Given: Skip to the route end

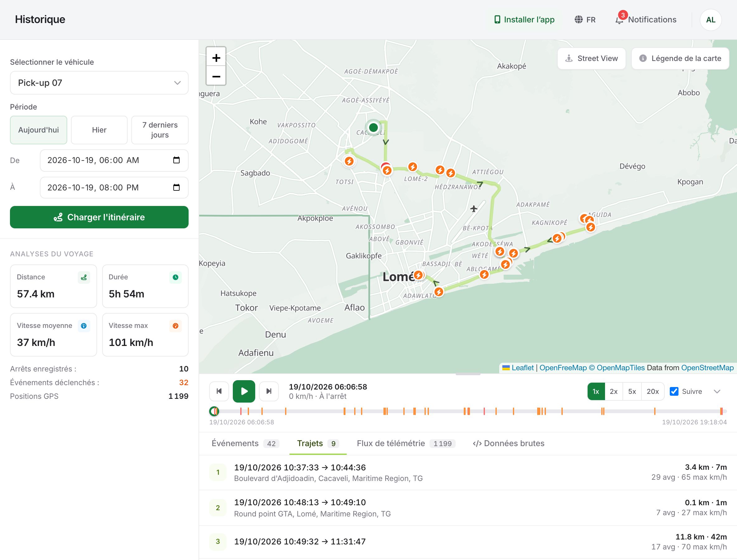Looking at the screenshot, I should click(x=269, y=391).
